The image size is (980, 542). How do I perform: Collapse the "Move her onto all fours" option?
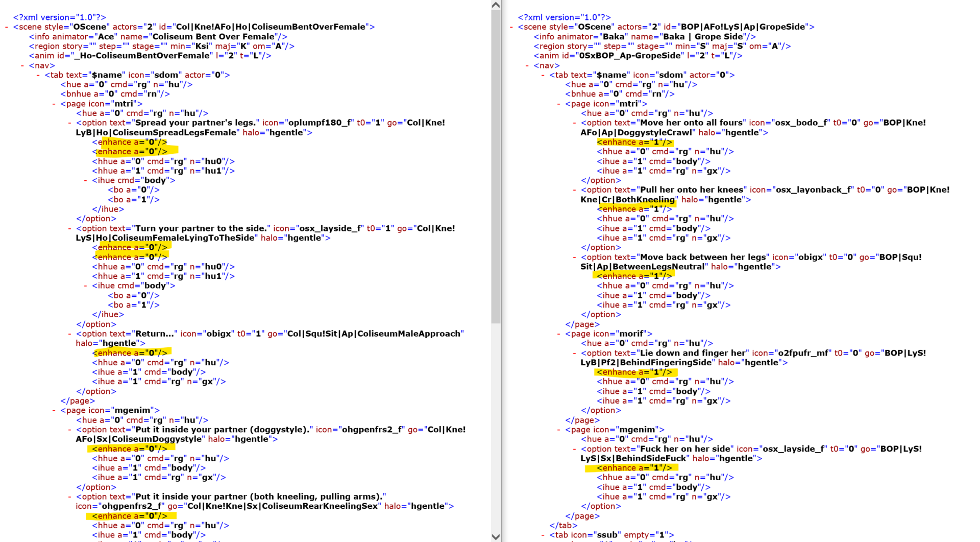coord(575,123)
